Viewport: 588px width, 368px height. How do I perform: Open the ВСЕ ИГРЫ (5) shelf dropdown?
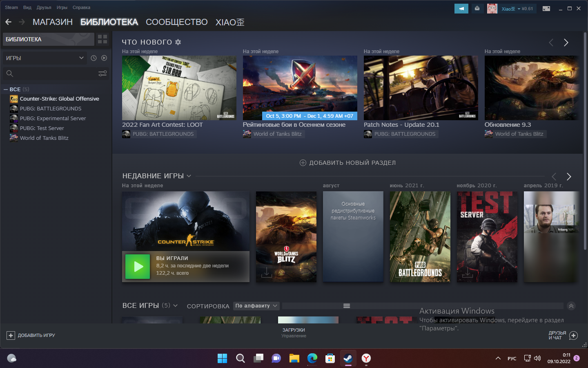(175, 305)
